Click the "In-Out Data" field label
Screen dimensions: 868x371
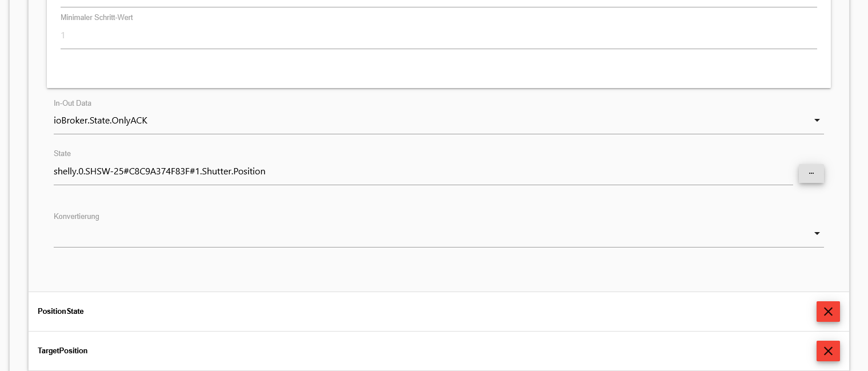tap(73, 103)
